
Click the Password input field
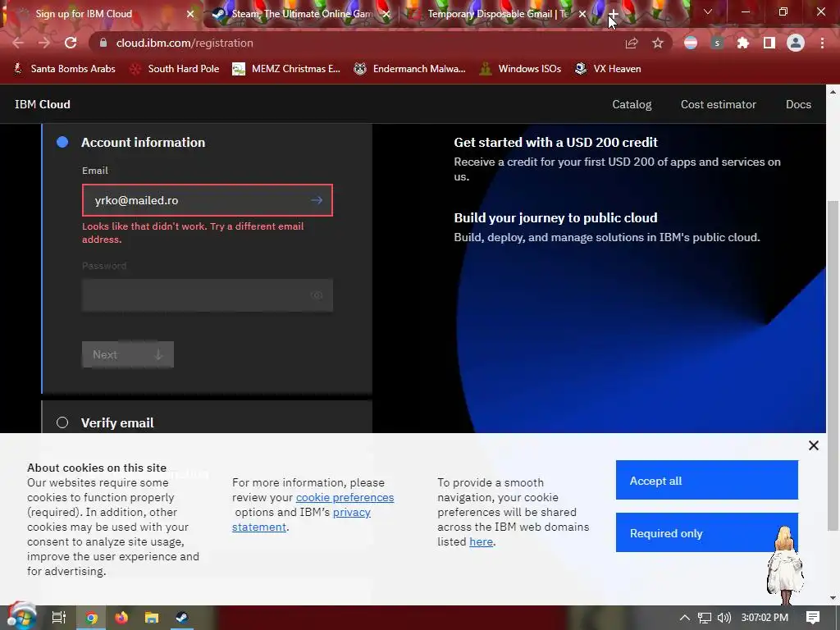pyautogui.click(x=208, y=295)
